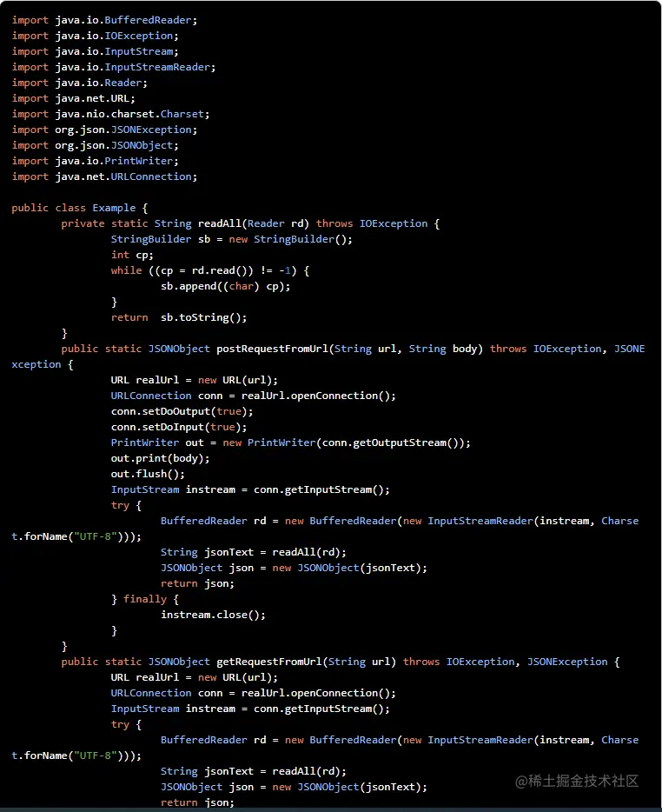Click the 'getRequestFromUrl' method name
662x812 pixels.
(x=269, y=662)
